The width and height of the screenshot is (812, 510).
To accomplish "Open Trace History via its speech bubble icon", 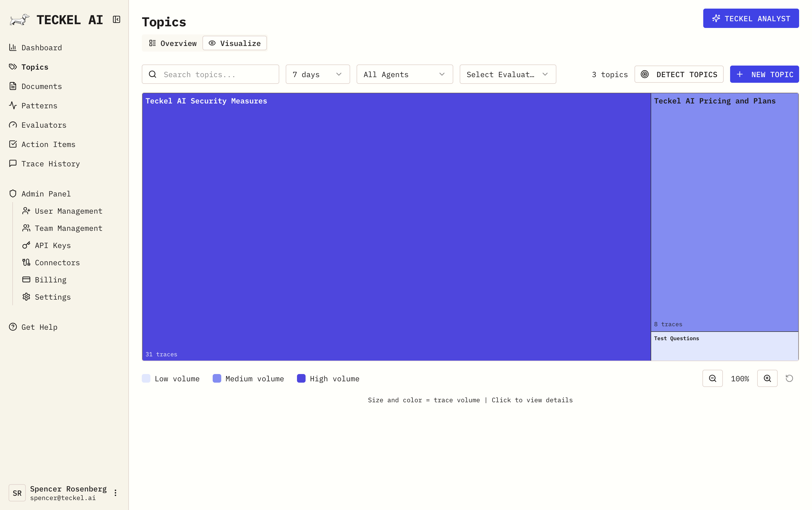I will coord(13,164).
